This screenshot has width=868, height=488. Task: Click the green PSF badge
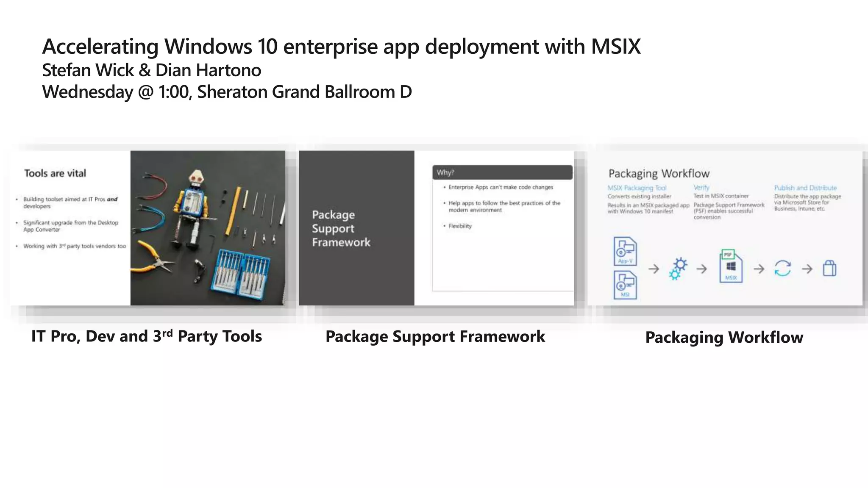728,254
